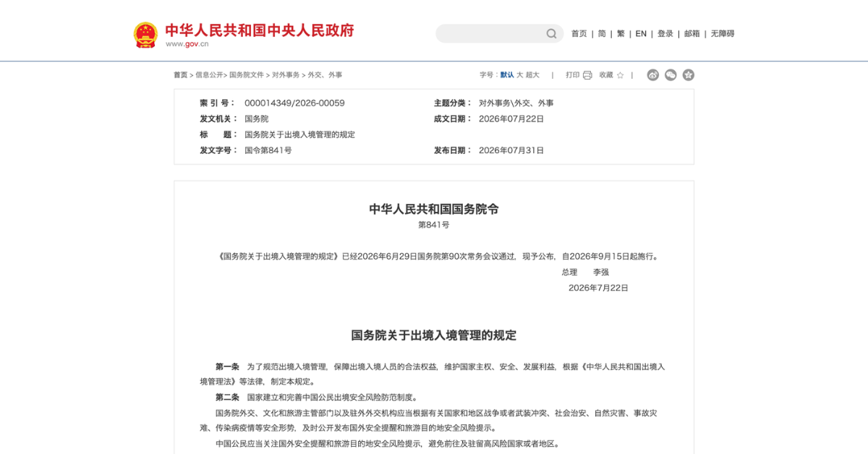Select issuing authority value 国务院
The image size is (868, 454).
point(256,119)
